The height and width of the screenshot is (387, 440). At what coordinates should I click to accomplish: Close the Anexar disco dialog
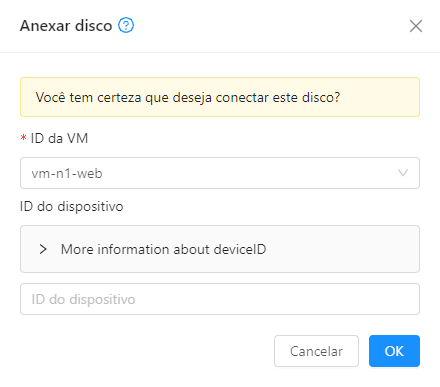tap(416, 26)
